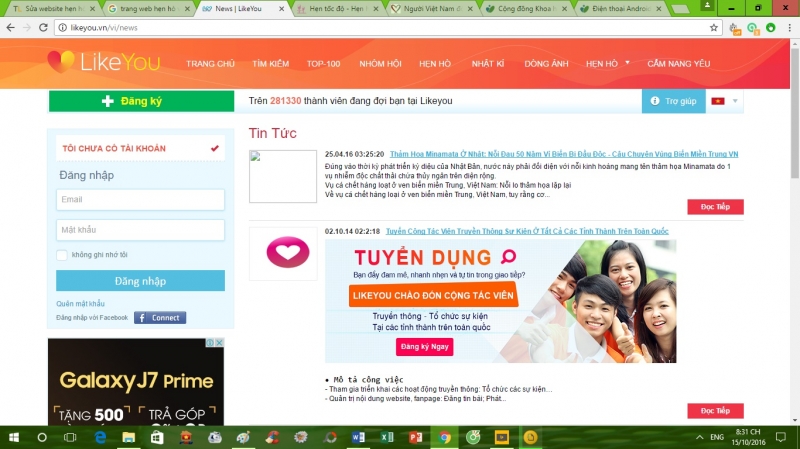Open Trang Chủ menu item
Screen dimensions: 800x449
pyautogui.click(x=210, y=64)
